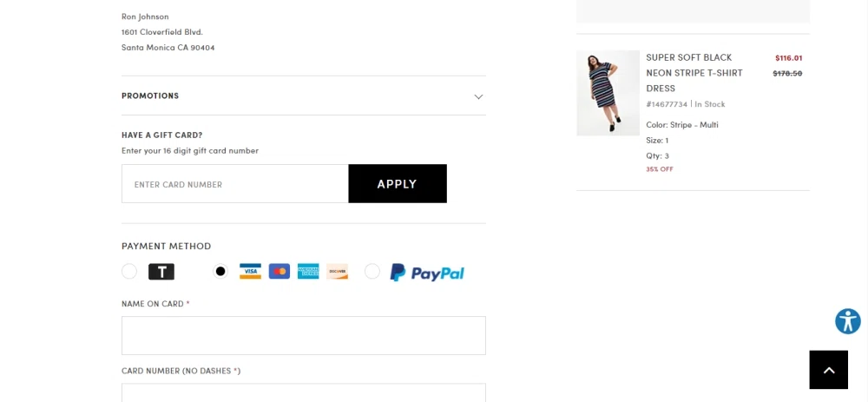868x402 pixels.
Task: Focus the Name on Card field
Action: 303,335
